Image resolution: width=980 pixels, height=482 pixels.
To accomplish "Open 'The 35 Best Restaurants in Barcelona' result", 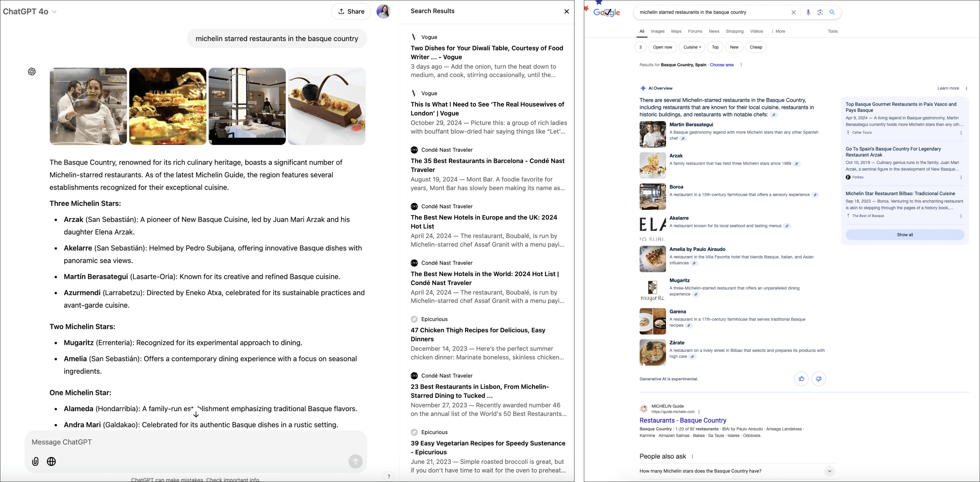I will [x=487, y=165].
